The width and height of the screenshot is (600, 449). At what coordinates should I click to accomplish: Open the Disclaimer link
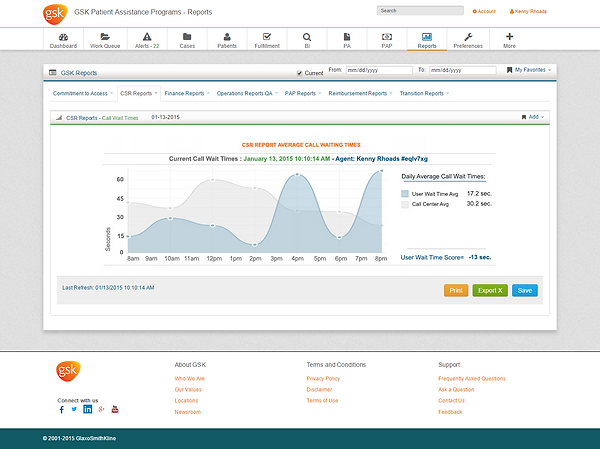click(x=319, y=390)
